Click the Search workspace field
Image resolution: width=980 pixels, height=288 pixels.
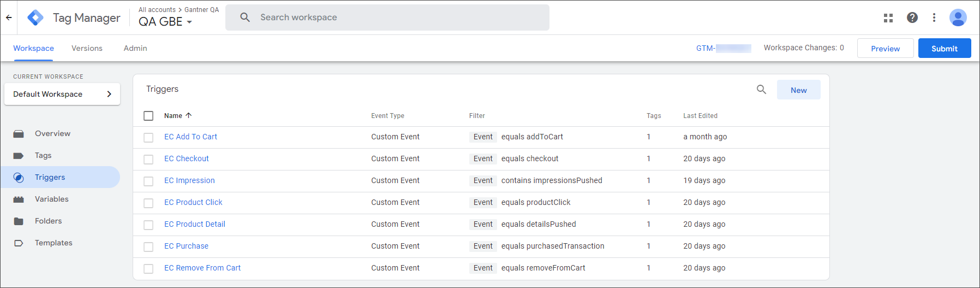(387, 17)
